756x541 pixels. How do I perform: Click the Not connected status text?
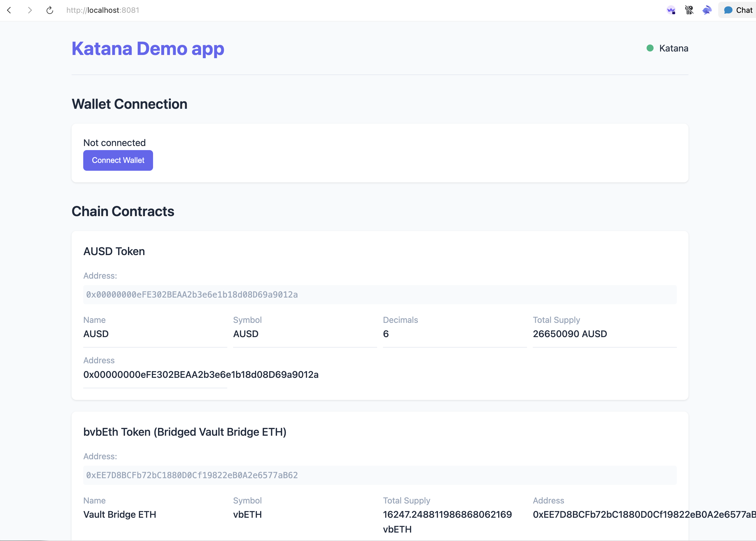point(114,143)
